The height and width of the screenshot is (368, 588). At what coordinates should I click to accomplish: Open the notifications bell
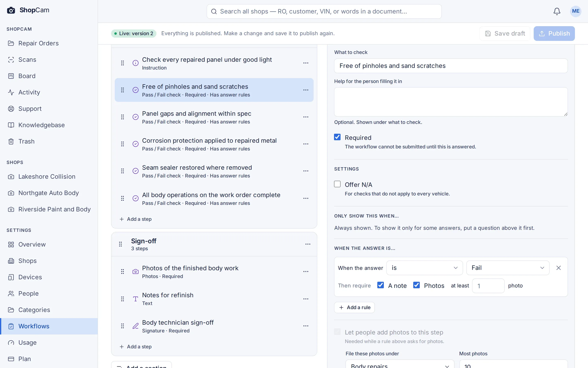[557, 11]
